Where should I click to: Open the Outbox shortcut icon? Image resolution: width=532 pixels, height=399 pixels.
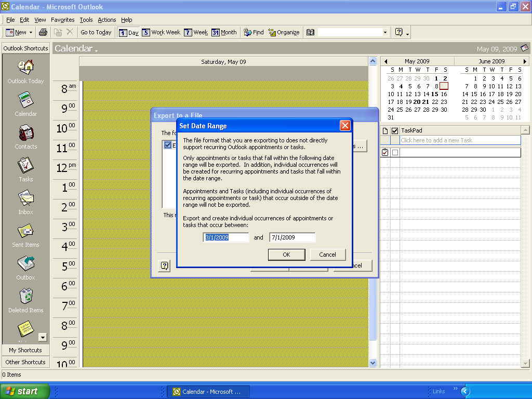point(25,264)
